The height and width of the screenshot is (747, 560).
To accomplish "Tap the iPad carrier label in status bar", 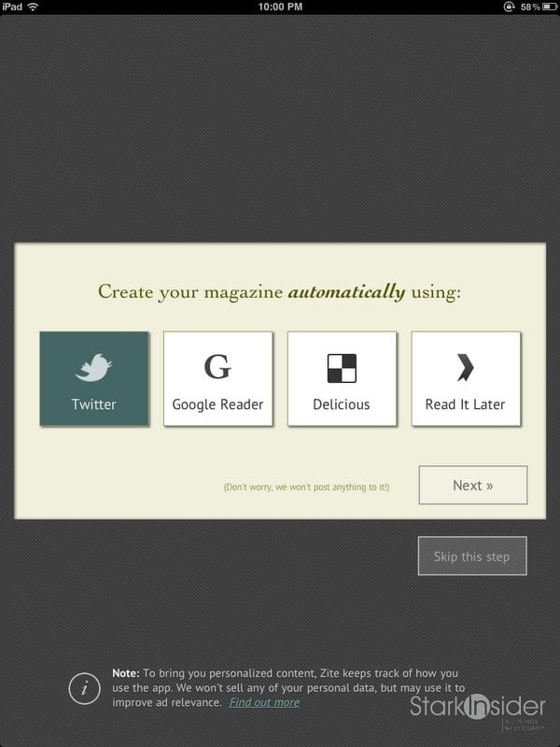I will coord(12,7).
